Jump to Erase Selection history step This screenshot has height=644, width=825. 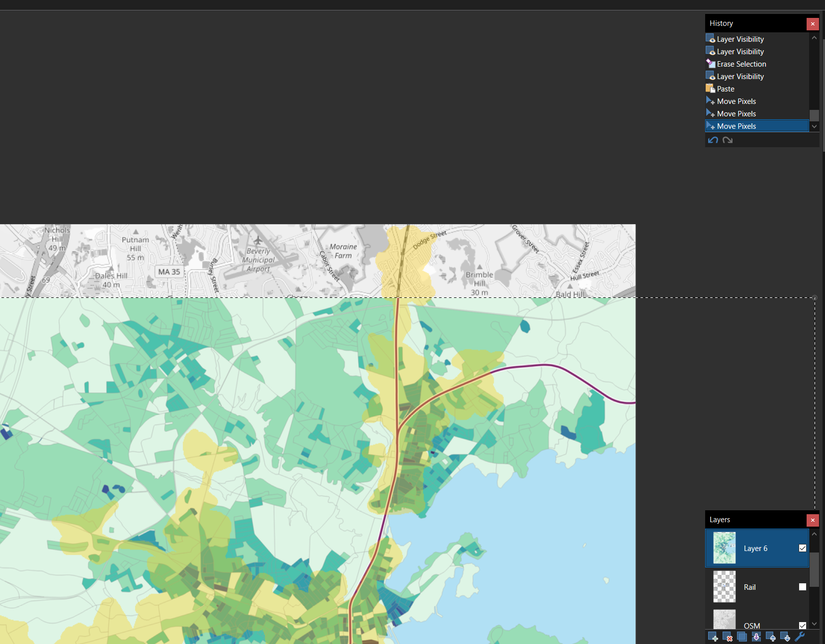(x=741, y=64)
